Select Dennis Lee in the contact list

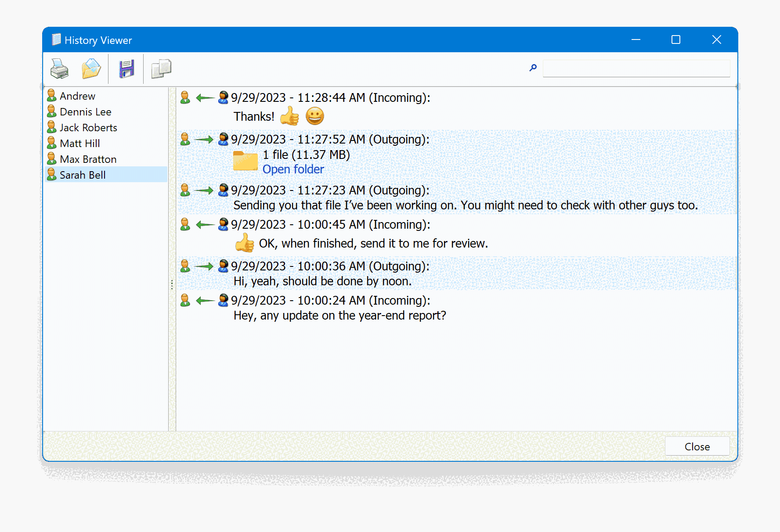point(85,112)
